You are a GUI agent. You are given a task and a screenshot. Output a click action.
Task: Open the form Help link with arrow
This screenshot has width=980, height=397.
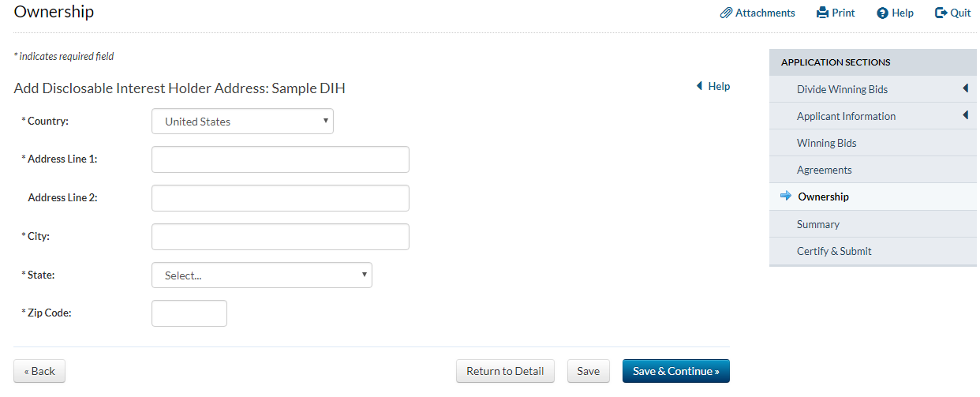click(713, 87)
